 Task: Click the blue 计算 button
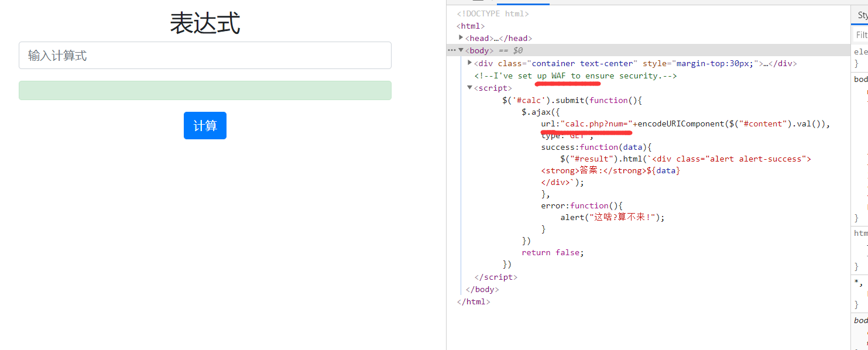click(205, 125)
